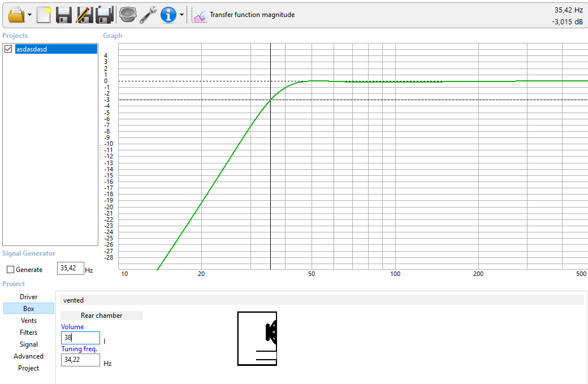
Task: Click the Volume input field showing 38
Action: tap(81, 338)
